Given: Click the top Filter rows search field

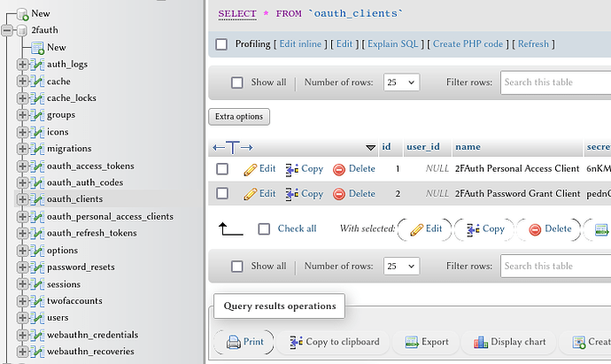Looking at the screenshot, I should [556, 82].
